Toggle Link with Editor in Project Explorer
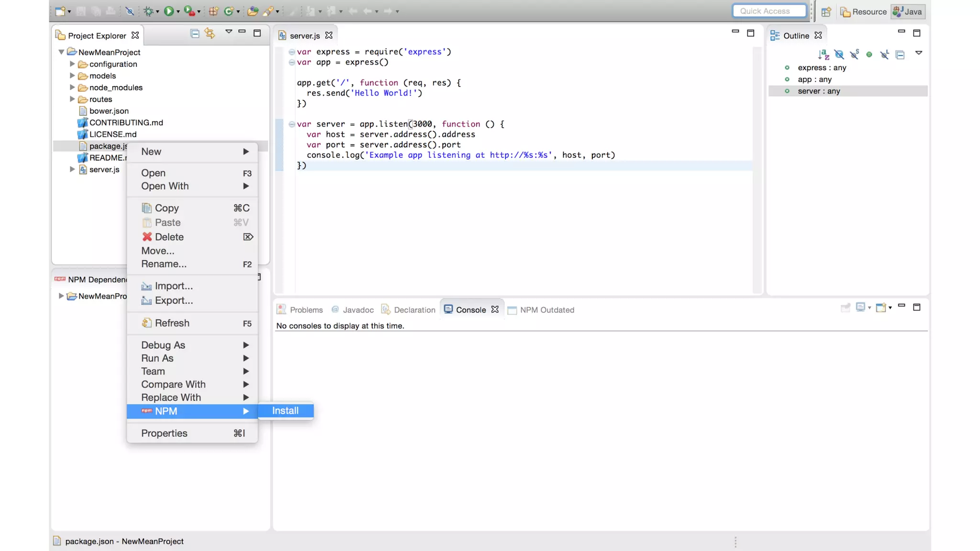 click(x=210, y=33)
